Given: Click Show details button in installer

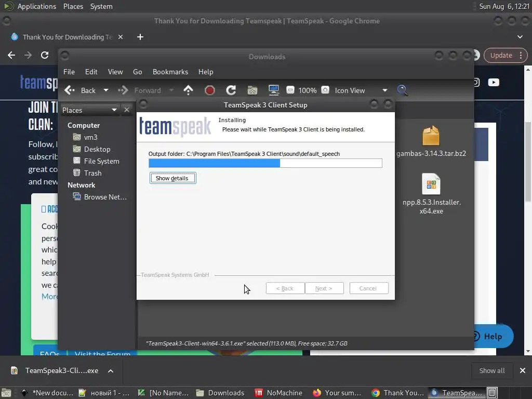Looking at the screenshot, I should click(x=172, y=178).
